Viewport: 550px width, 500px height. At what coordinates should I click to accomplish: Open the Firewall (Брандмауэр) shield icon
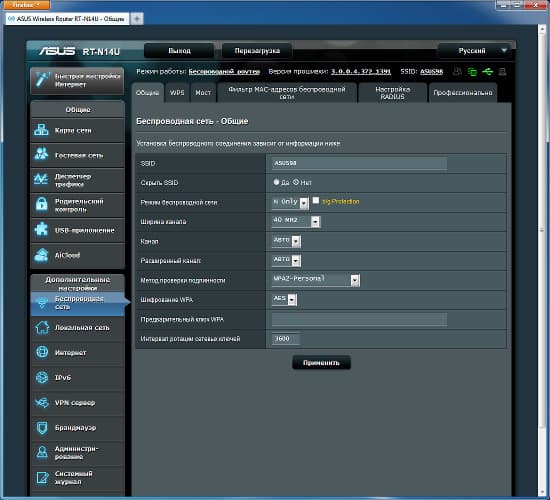[42, 428]
